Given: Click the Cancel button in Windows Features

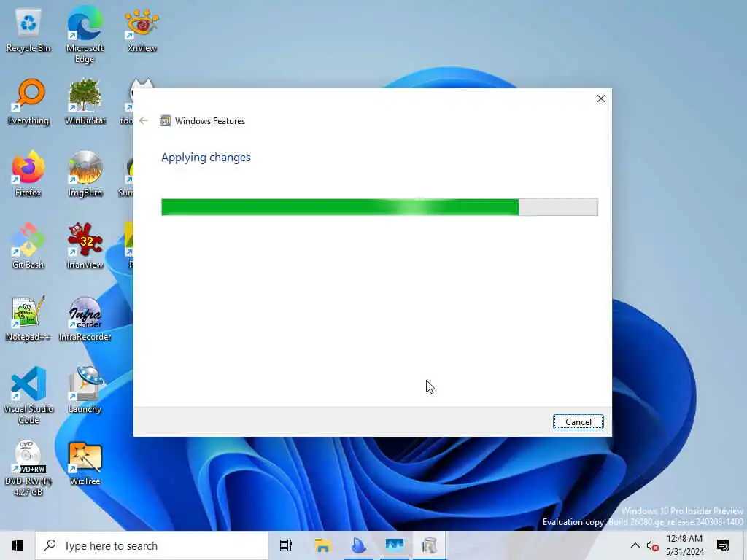Looking at the screenshot, I should 578,422.
